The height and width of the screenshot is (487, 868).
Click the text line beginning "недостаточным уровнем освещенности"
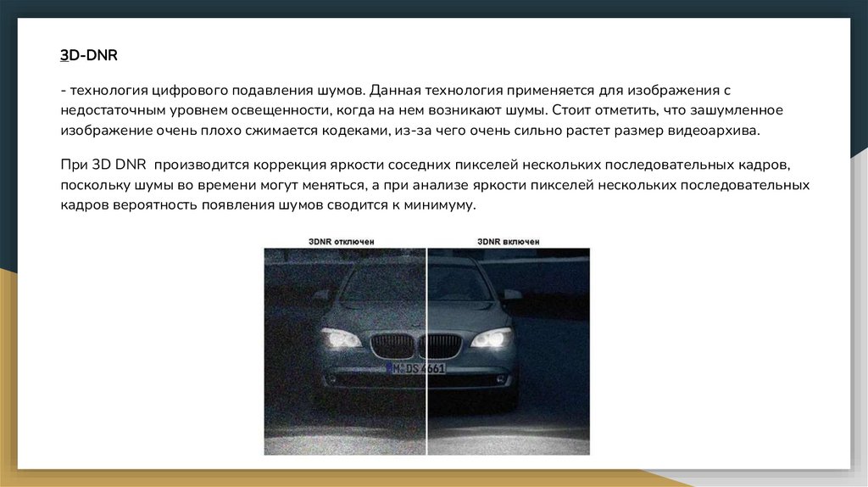click(422, 110)
